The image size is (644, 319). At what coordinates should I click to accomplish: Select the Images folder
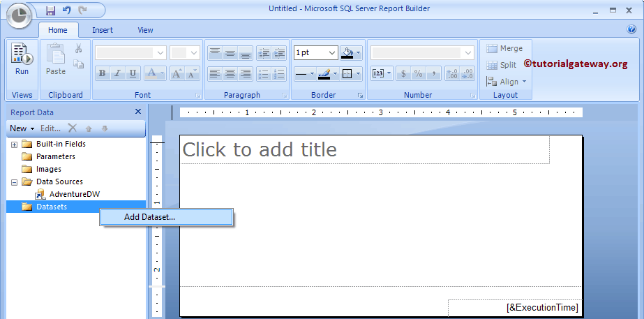[41, 169]
